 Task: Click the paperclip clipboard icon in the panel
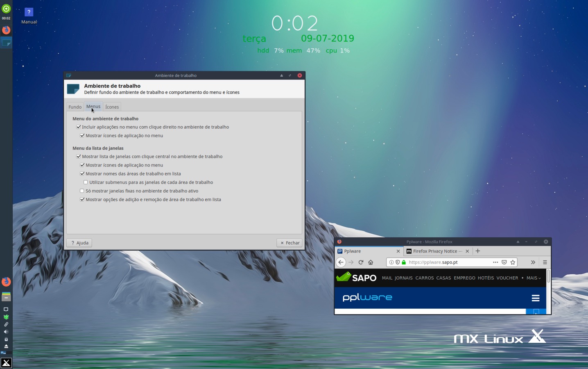click(x=6, y=324)
